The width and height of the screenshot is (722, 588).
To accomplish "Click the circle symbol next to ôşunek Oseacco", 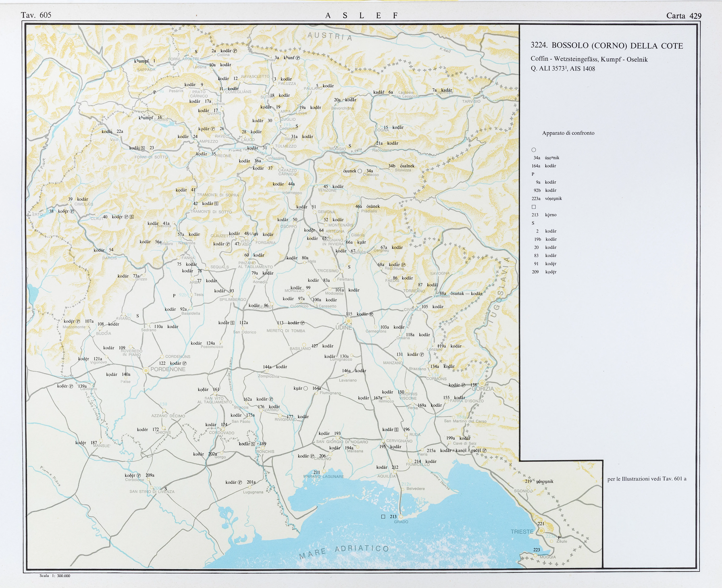I will pos(360,171).
